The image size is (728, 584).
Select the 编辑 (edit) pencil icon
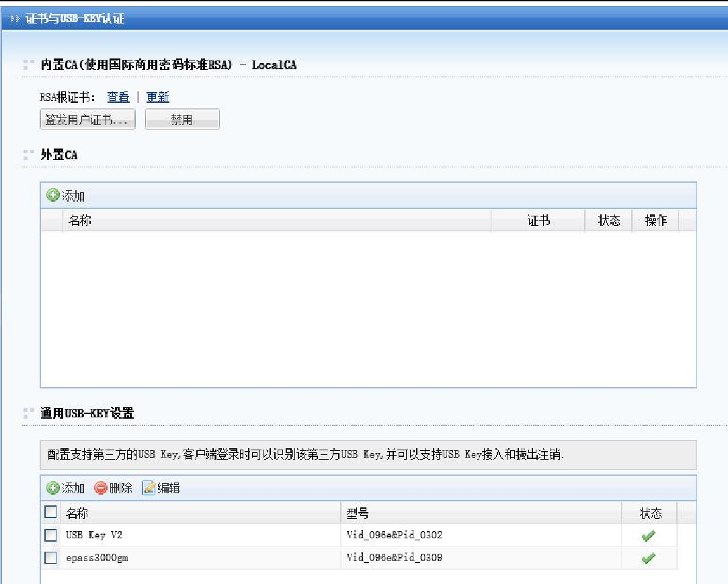tap(149, 488)
